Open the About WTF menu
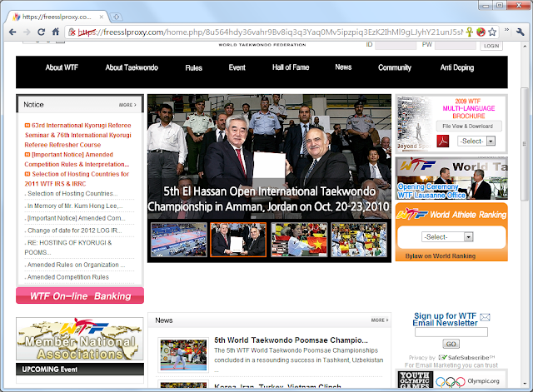The image size is (533, 392). point(62,67)
